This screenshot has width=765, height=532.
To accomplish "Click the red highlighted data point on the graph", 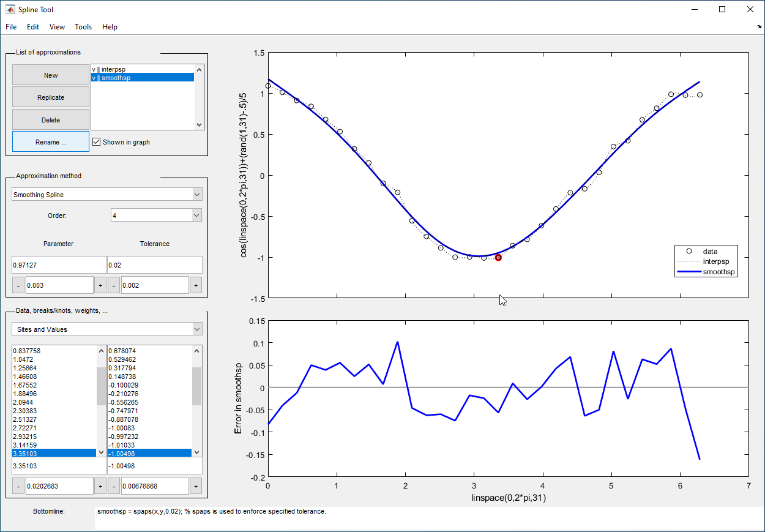I will pyautogui.click(x=498, y=258).
